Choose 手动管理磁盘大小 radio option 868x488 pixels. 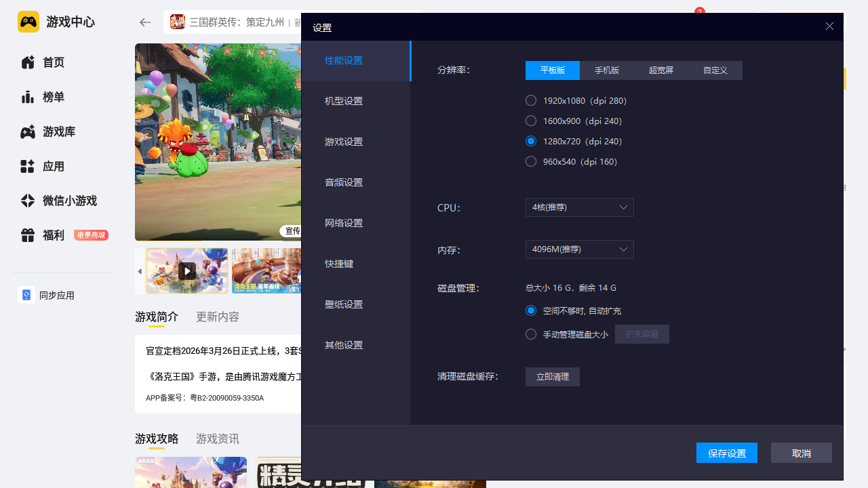point(531,334)
